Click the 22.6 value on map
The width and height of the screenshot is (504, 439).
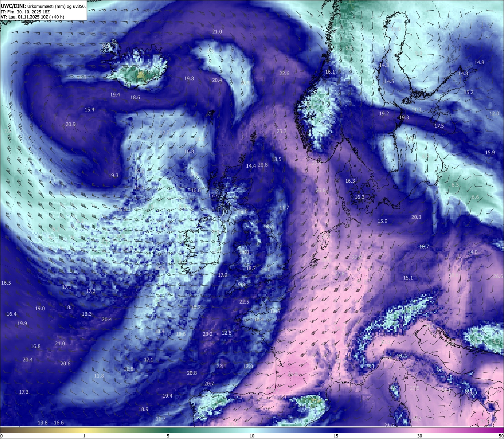click(x=284, y=73)
